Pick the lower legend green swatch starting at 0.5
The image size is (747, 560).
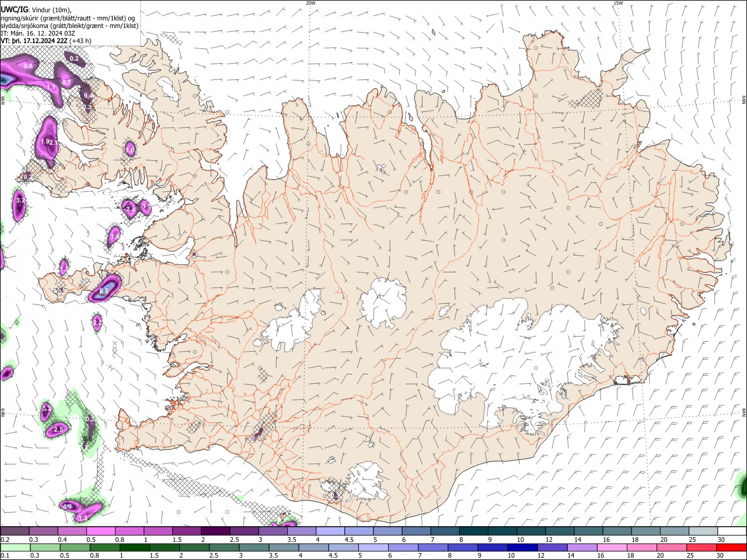75,547
